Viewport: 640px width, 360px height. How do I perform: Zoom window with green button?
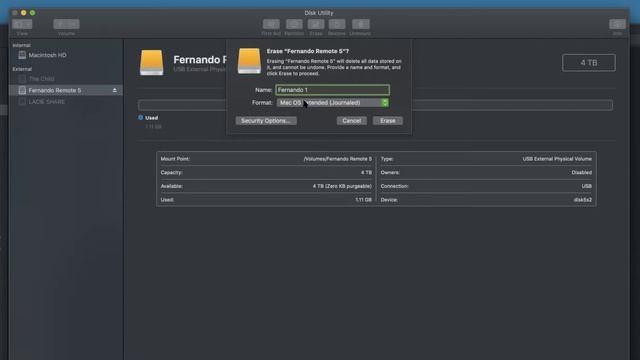click(x=32, y=13)
